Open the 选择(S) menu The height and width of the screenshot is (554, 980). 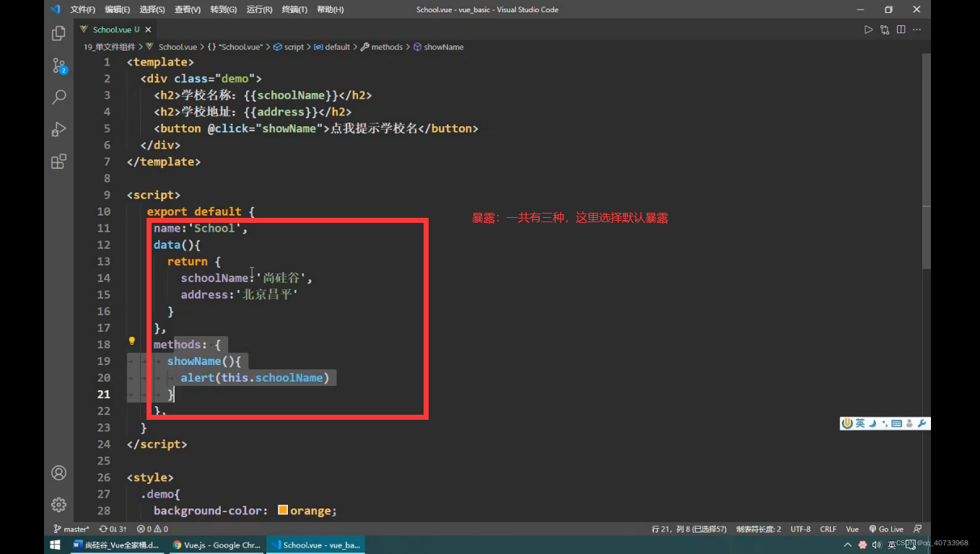[x=152, y=9]
